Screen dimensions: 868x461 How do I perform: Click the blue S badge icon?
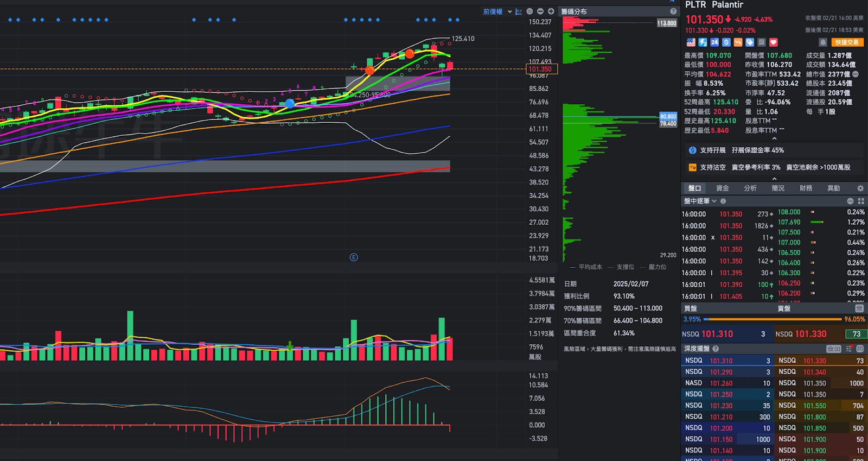pos(726,42)
